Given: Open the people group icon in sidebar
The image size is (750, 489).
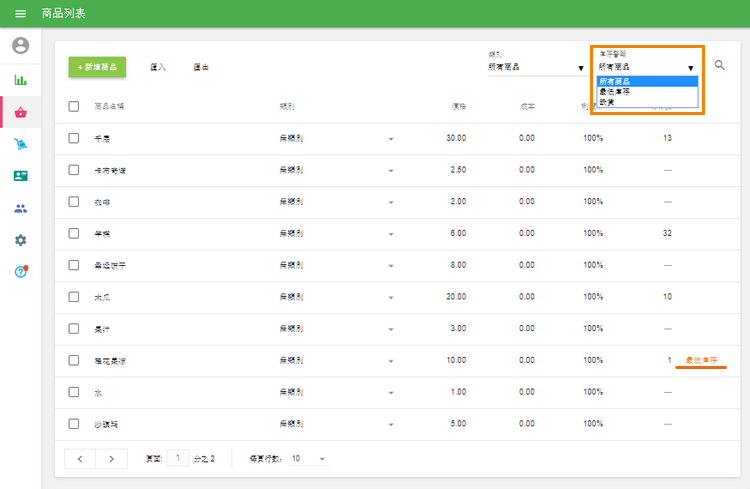Looking at the screenshot, I should (x=20, y=208).
